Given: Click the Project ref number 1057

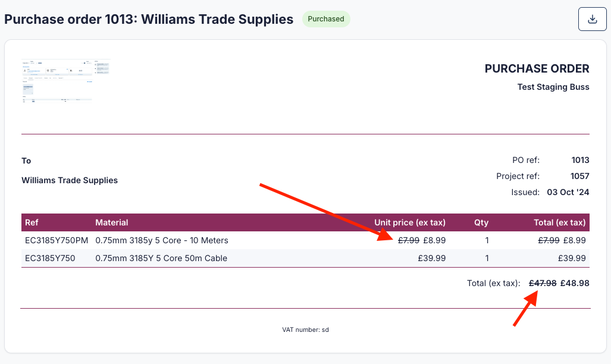Looking at the screenshot, I should 580,176.
